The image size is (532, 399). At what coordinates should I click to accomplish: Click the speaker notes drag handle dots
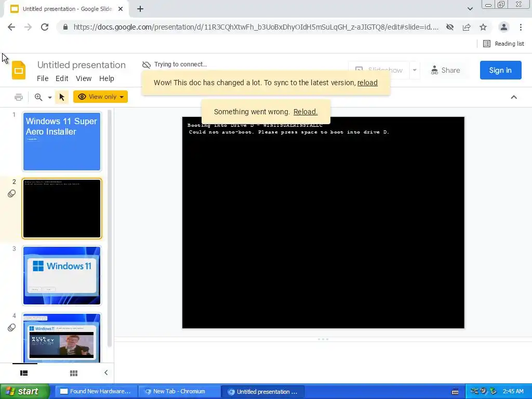click(323, 339)
